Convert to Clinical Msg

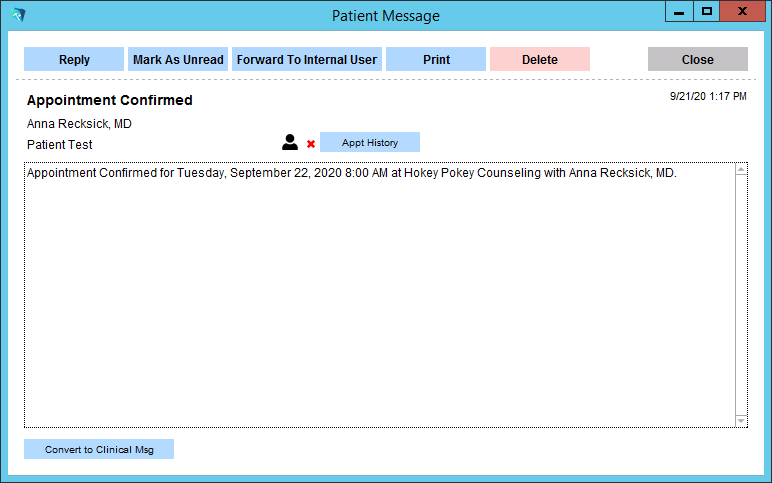tap(99, 450)
